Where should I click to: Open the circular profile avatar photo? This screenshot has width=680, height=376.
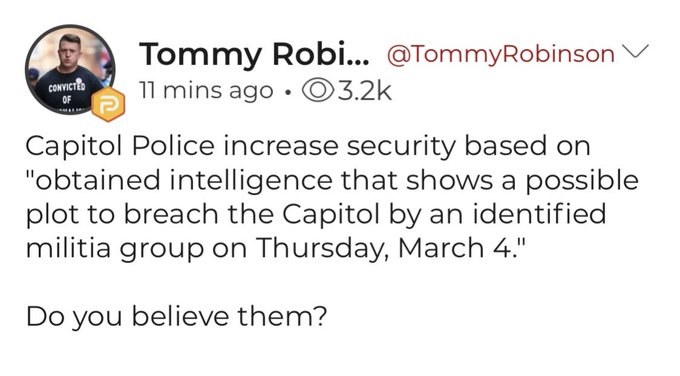(70, 69)
